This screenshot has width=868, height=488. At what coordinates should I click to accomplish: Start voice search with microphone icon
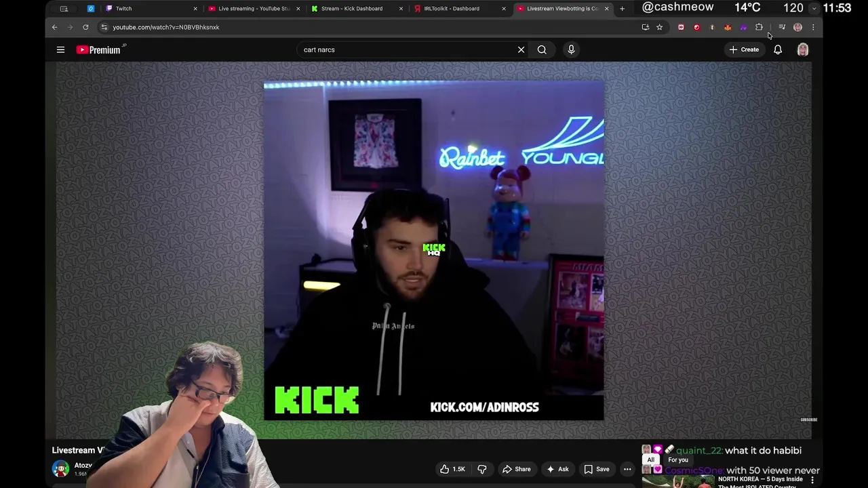click(x=571, y=49)
